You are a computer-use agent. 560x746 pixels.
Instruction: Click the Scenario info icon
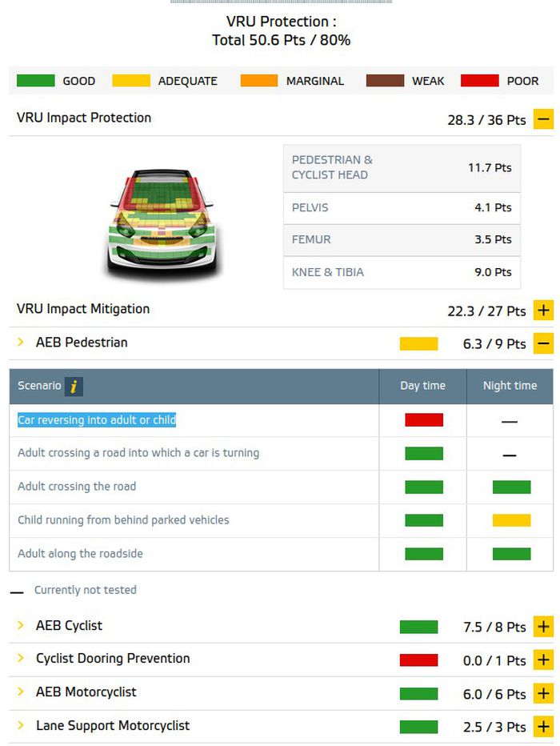pos(74,387)
